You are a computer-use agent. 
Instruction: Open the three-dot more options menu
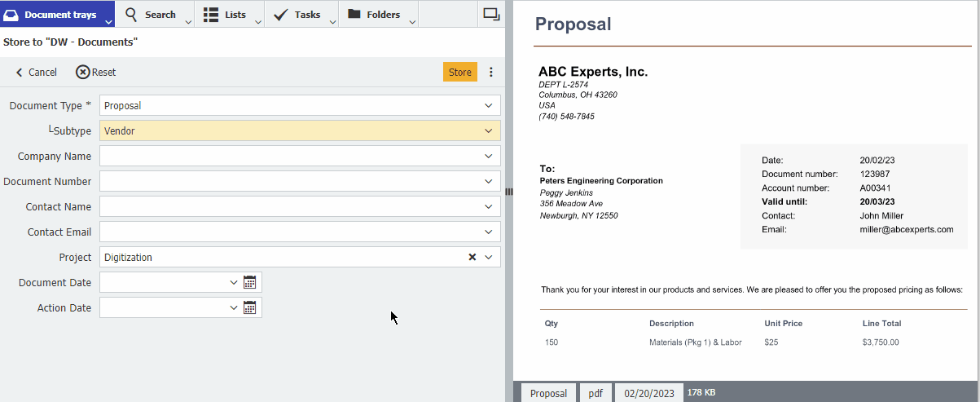[x=491, y=72]
